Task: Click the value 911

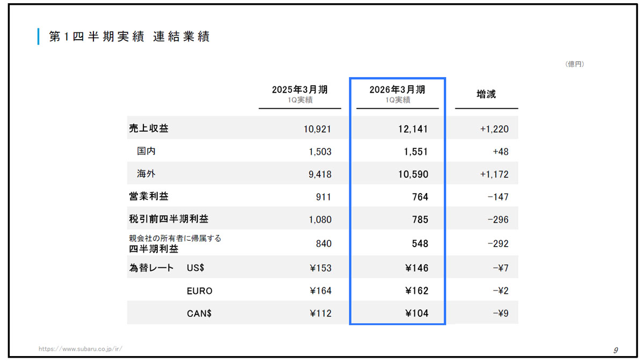Action: click(324, 197)
